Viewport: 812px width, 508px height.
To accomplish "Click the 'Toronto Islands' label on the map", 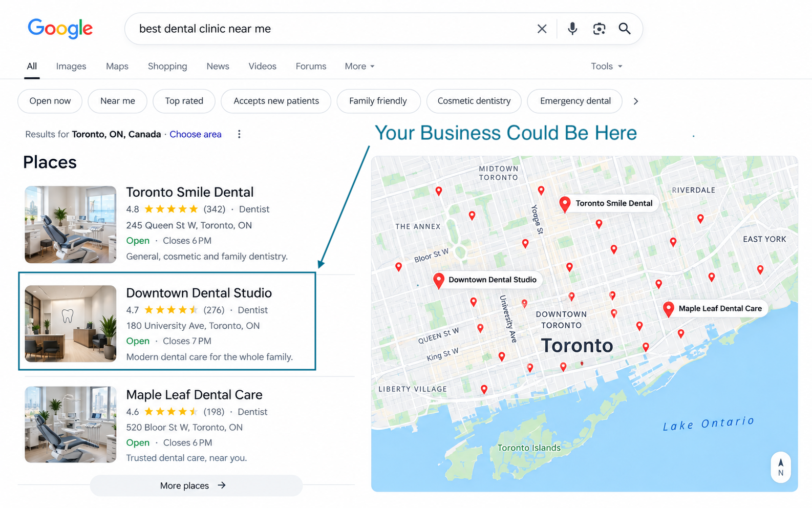I will point(529,448).
